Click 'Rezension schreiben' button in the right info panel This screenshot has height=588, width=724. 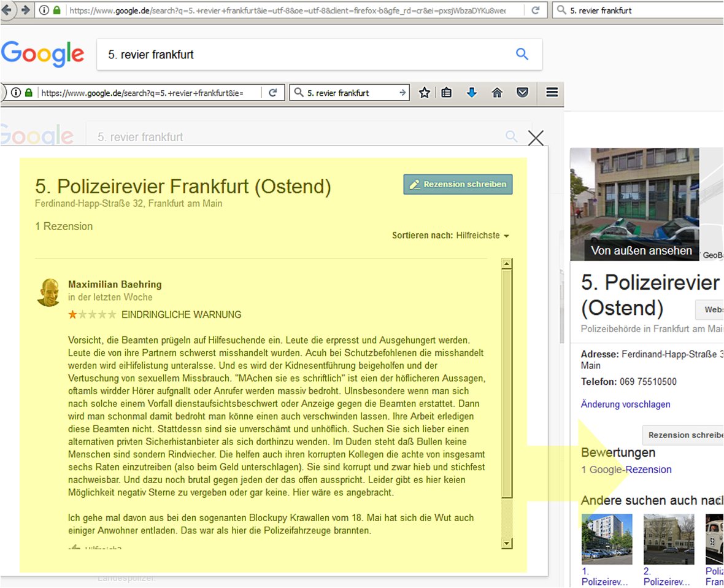tap(683, 435)
